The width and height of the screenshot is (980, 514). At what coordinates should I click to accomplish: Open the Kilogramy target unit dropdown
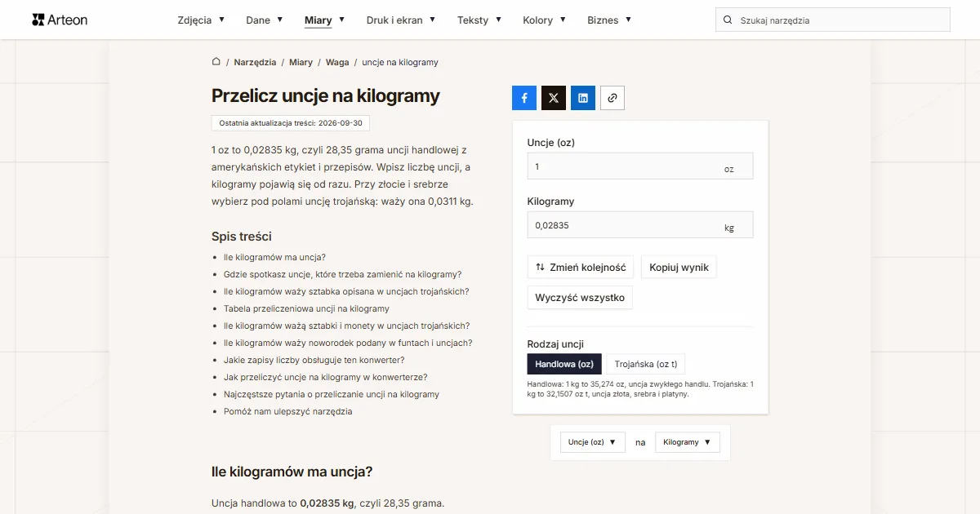click(688, 442)
